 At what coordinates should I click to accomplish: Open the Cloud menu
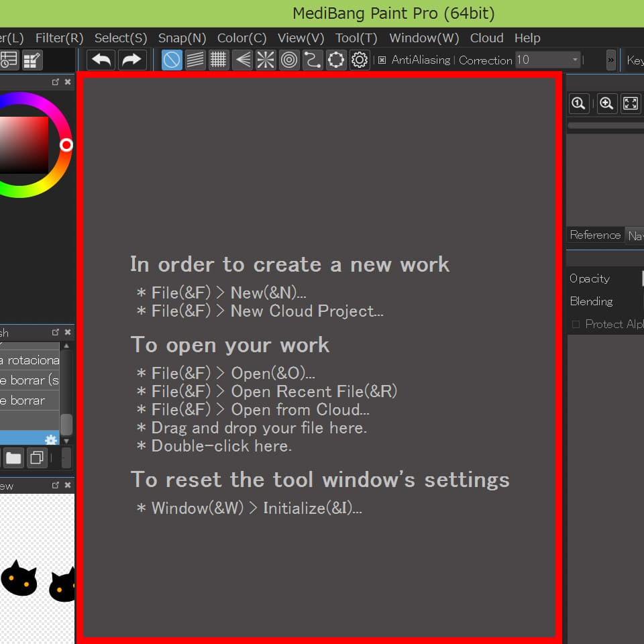487,38
